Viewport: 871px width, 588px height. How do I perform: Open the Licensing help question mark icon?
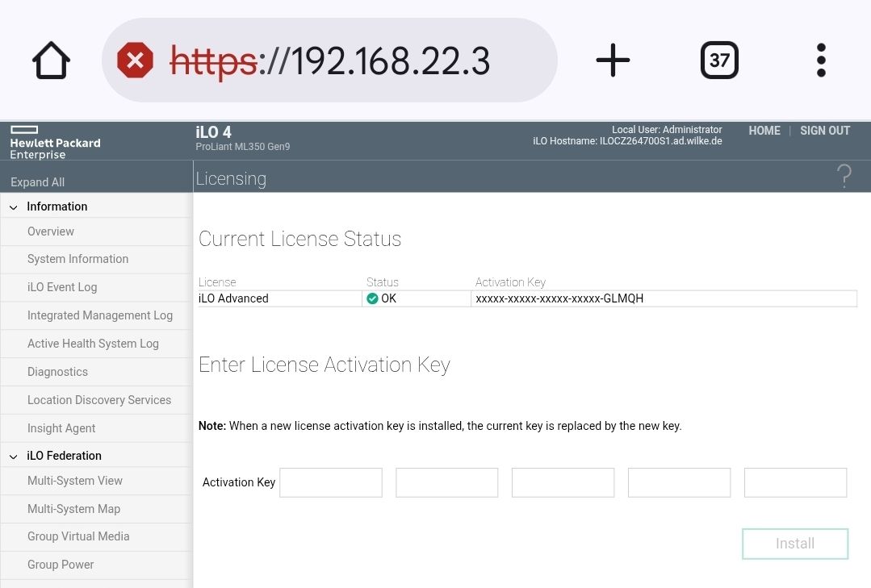(x=844, y=177)
